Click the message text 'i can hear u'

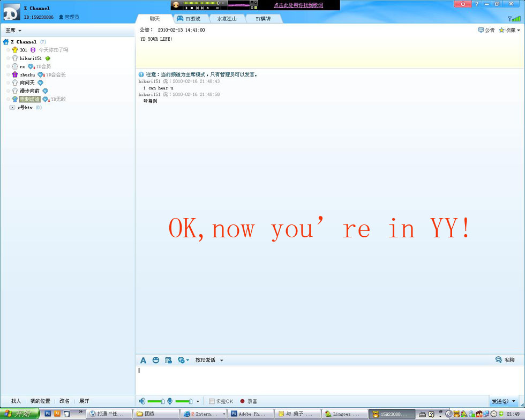(x=159, y=88)
